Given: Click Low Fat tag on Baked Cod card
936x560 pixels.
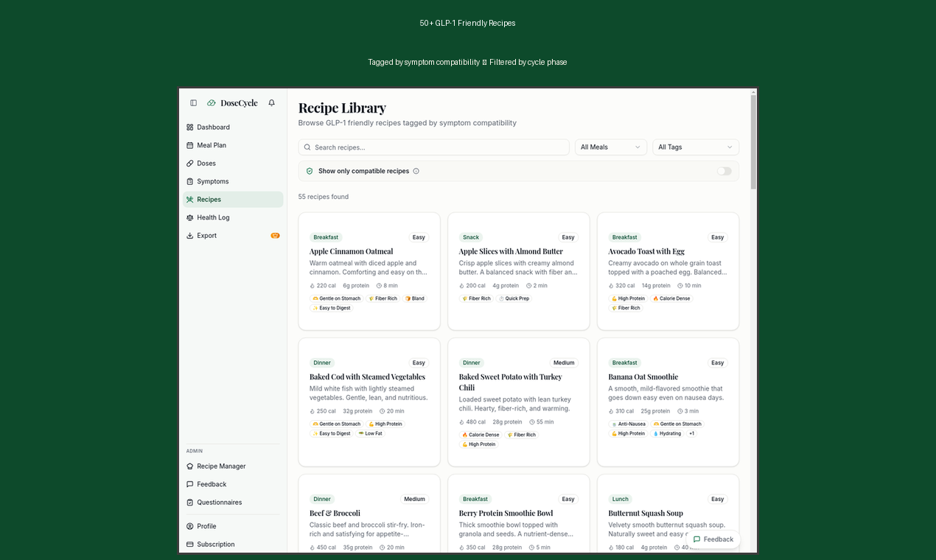Looking at the screenshot, I should pos(370,434).
